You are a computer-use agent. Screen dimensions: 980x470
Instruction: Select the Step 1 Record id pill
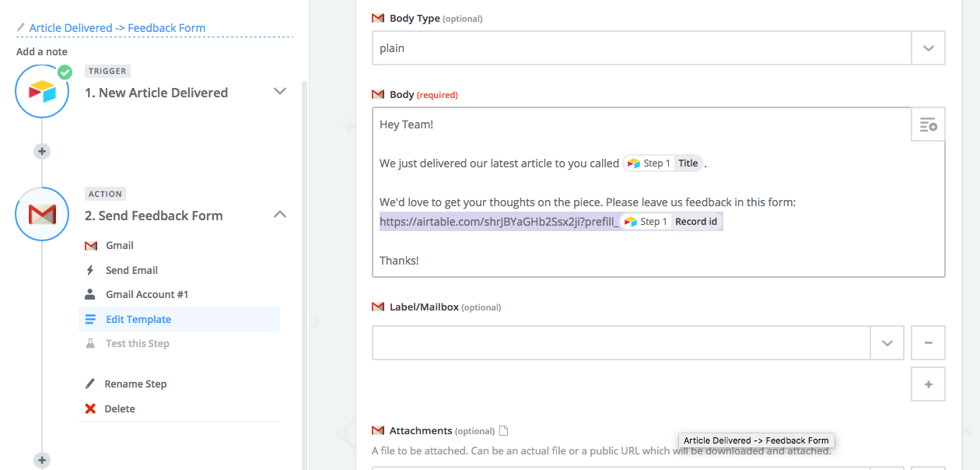[x=671, y=222]
